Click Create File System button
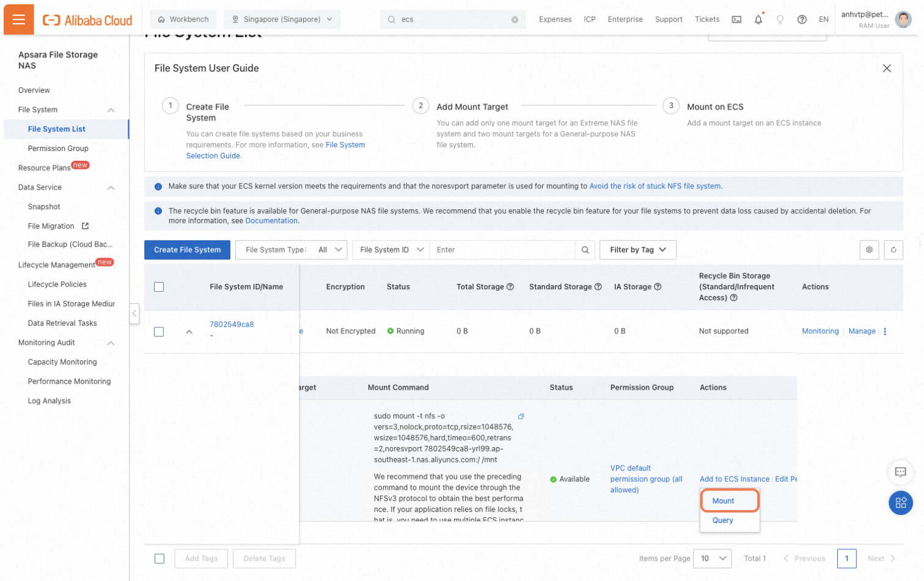The width and height of the screenshot is (924, 581). pyautogui.click(x=187, y=250)
